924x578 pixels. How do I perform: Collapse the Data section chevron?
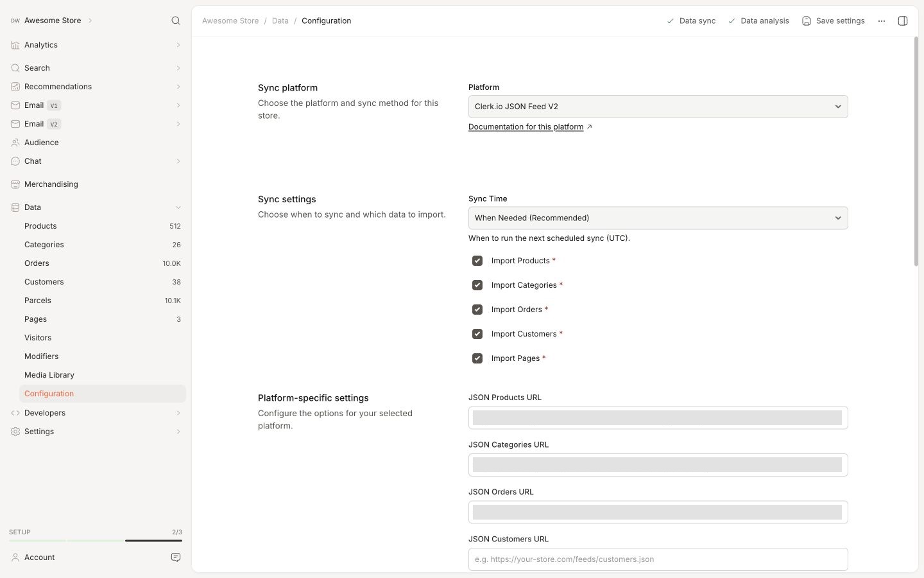pyautogui.click(x=178, y=207)
